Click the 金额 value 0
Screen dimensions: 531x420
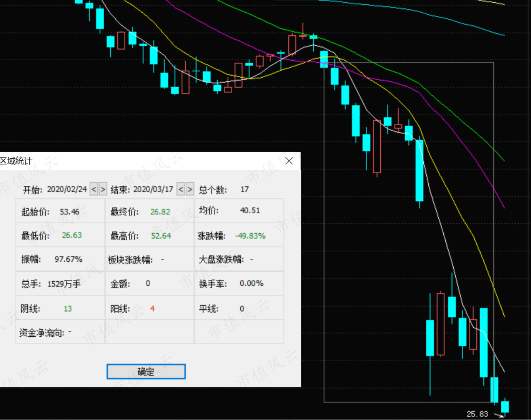coord(148,284)
